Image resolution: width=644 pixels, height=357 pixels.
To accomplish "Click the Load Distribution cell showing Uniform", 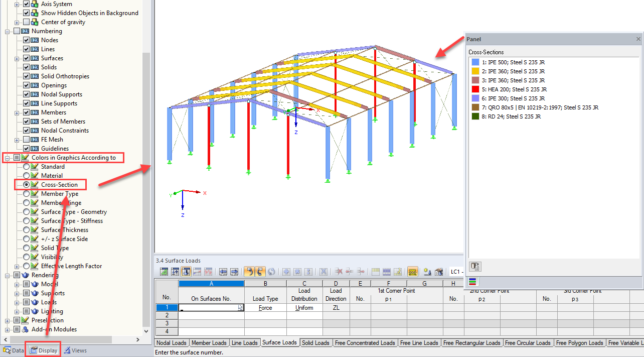I will point(304,308).
